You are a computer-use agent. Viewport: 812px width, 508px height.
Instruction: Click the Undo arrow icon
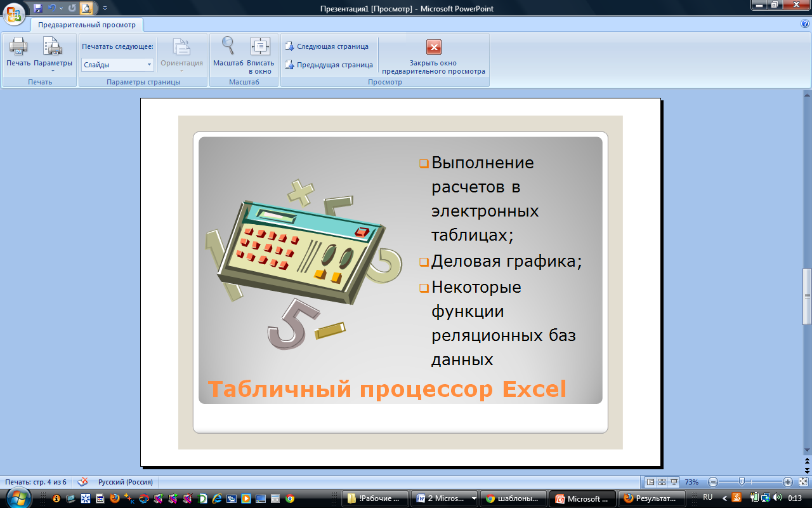52,8
